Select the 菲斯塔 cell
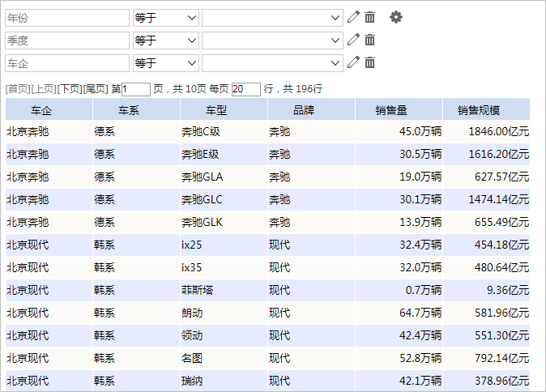Viewport: 546px width, 392px height. (224, 290)
